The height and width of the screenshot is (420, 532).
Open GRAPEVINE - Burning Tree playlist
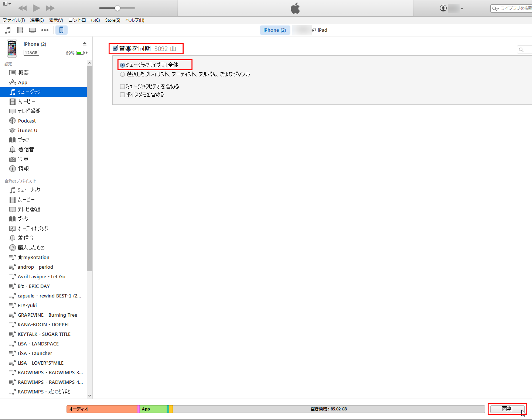[x=43, y=315]
